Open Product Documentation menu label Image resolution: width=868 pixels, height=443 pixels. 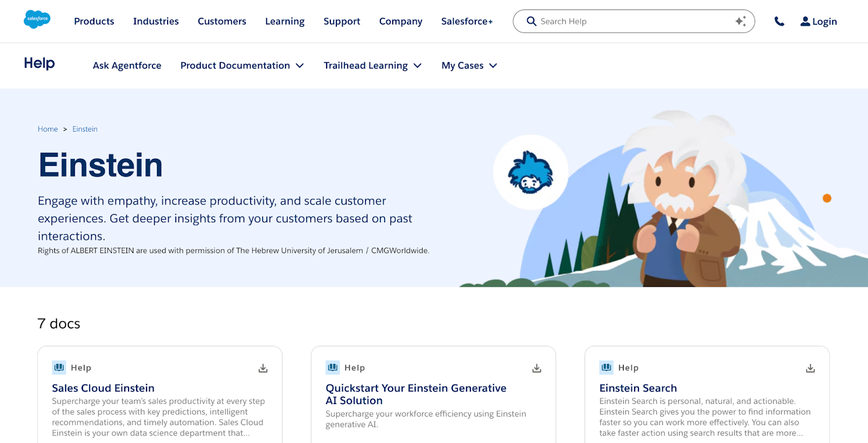pyautogui.click(x=235, y=66)
